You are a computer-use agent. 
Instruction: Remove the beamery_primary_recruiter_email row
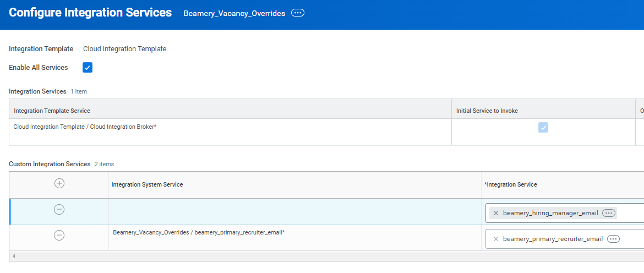coord(59,235)
